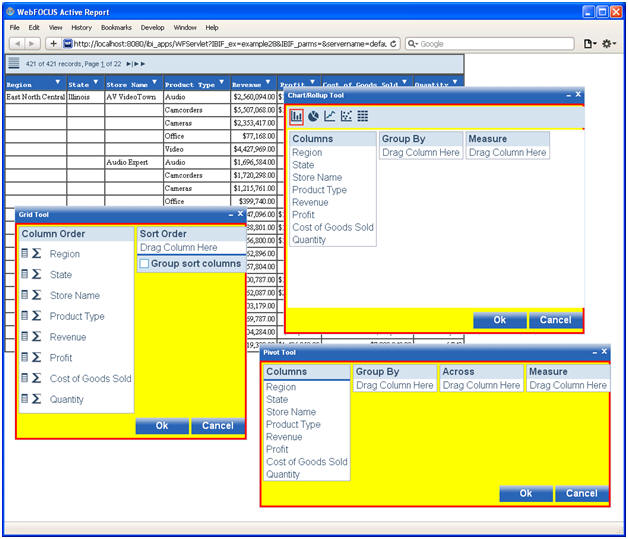
Task: Click the Sigma icon for State in Grid Tool
Action: coord(36,274)
